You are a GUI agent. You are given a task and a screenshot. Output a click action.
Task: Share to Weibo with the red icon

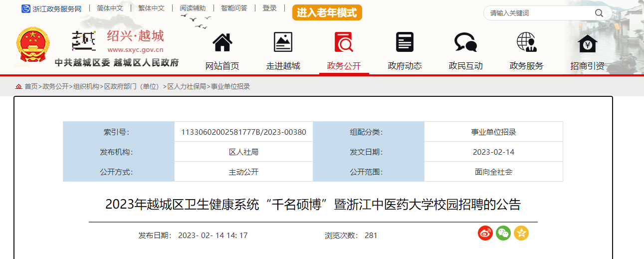(x=485, y=233)
